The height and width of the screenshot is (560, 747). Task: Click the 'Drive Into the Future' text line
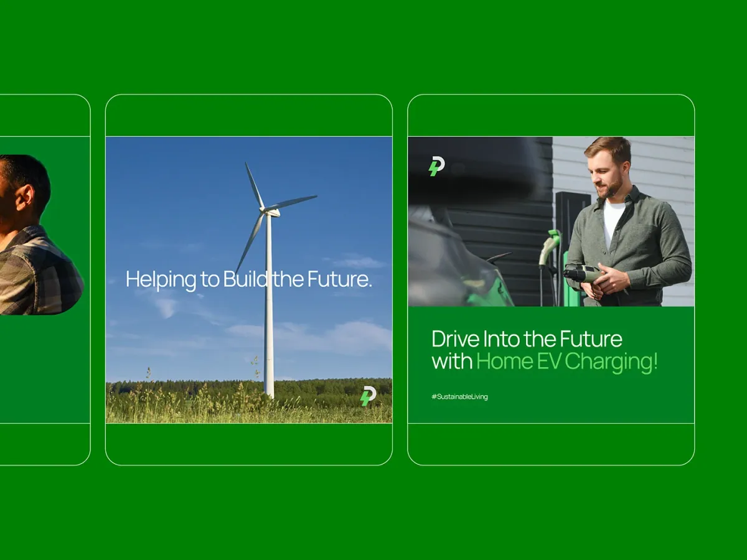527,339
